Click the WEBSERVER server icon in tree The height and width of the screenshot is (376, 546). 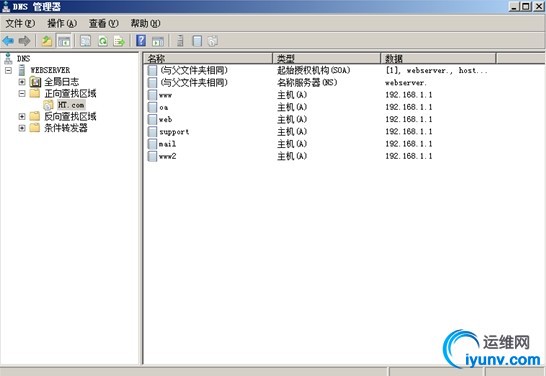22,70
